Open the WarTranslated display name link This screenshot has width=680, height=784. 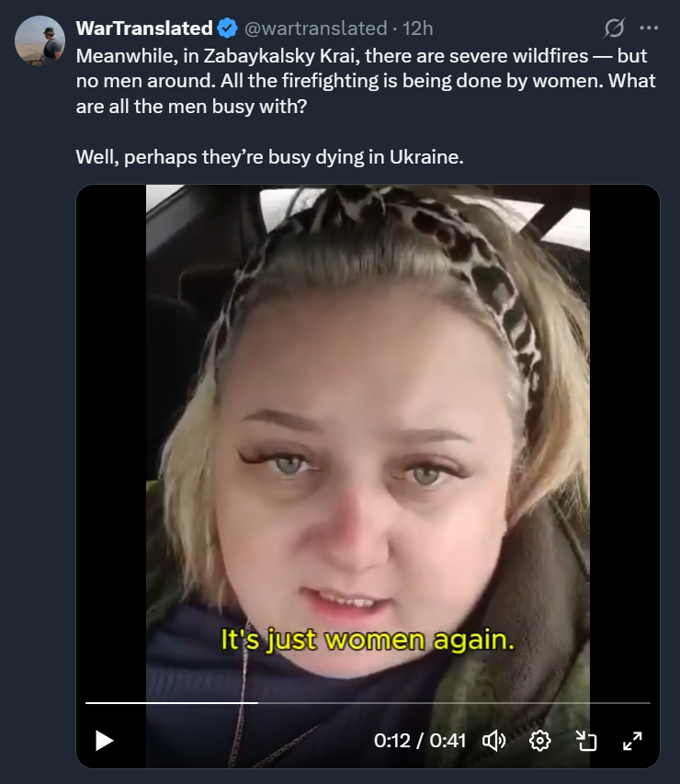[144, 28]
